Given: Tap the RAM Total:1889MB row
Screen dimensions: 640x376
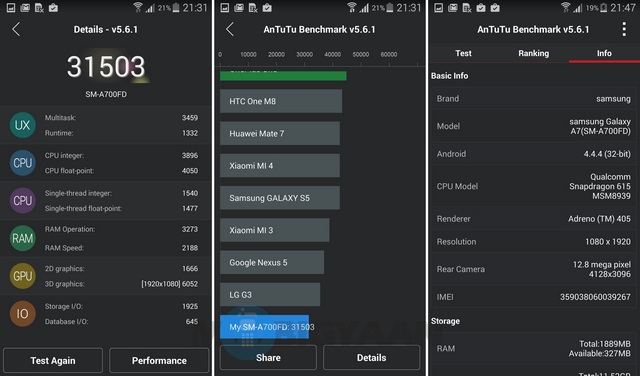Looking at the screenshot, I should pyautogui.click(x=533, y=349).
